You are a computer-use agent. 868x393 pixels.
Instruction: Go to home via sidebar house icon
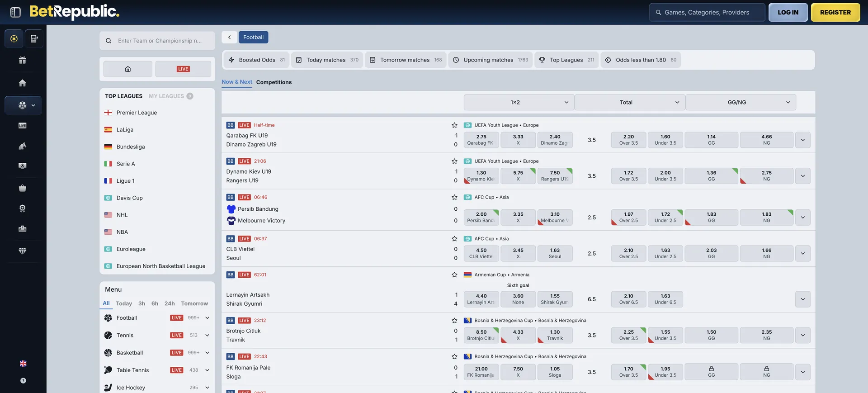23,83
